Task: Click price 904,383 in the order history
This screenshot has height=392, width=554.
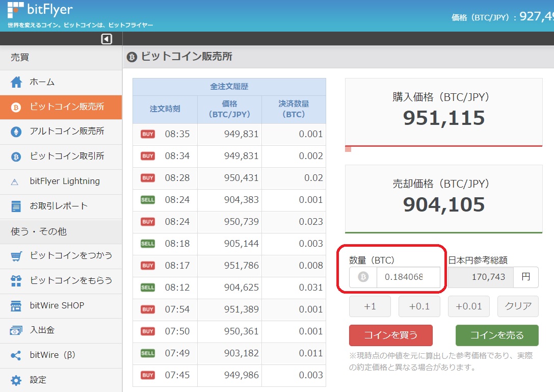Action: 241,200
